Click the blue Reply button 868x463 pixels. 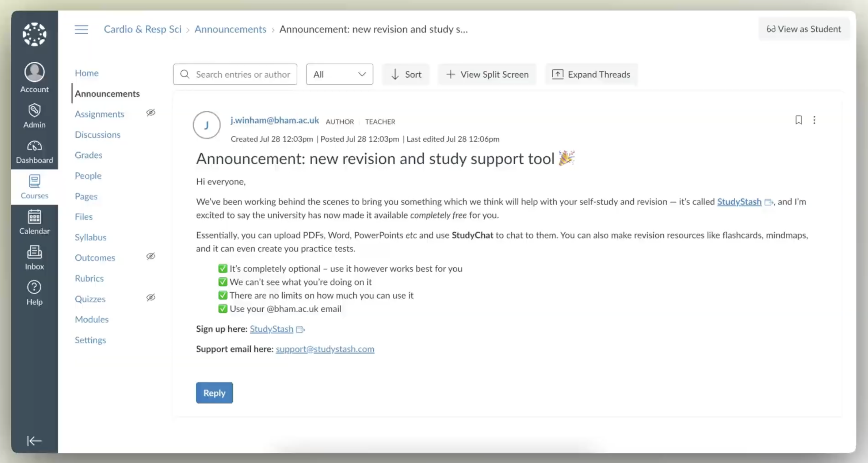[x=214, y=393]
